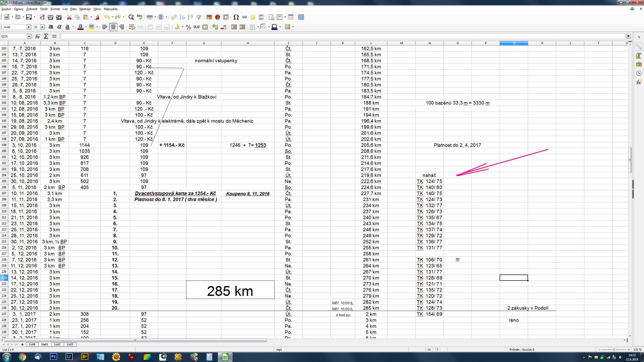Click the Export as PDF icon
The image size is (644, 362).
point(42,17)
